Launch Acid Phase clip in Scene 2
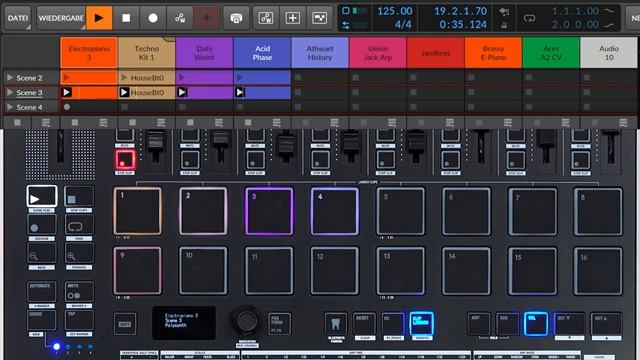Image resolution: width=640 pixels, height=360 pixels. coord(240,78)
